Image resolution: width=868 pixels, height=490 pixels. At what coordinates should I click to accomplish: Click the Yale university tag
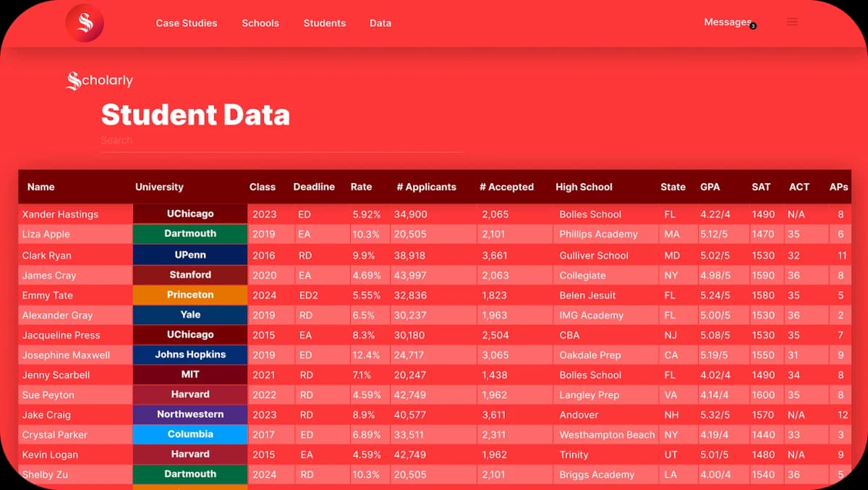click(190, 314)
